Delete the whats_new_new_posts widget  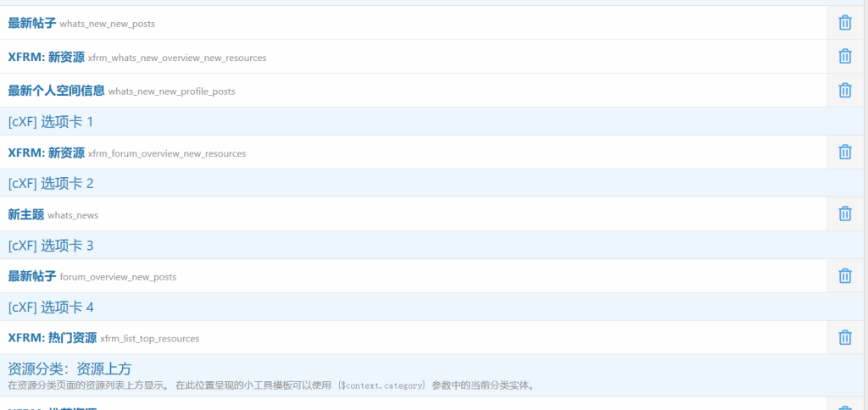[x=844, y=23]
